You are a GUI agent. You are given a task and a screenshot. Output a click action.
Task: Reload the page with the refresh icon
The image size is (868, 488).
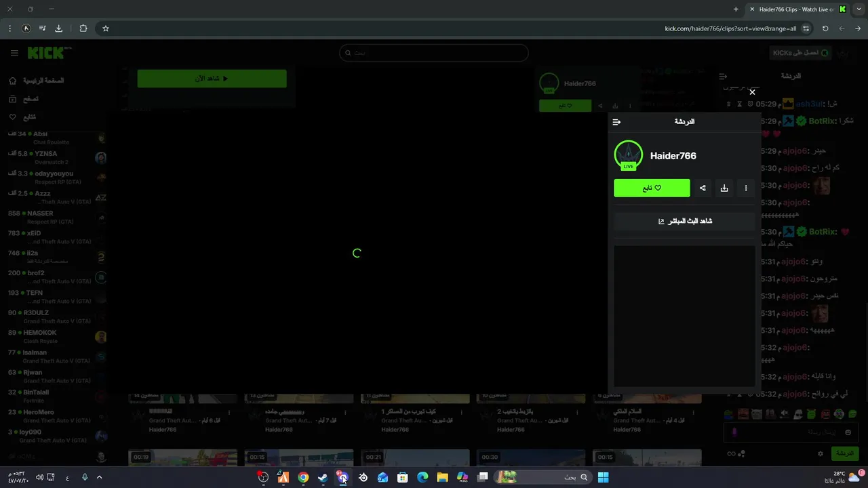point(825,28)
